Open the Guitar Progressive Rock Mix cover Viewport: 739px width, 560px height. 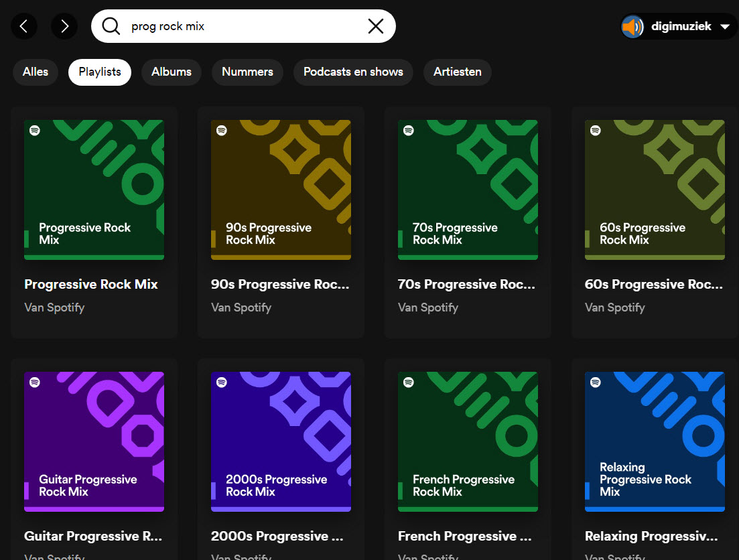point(94,441)
